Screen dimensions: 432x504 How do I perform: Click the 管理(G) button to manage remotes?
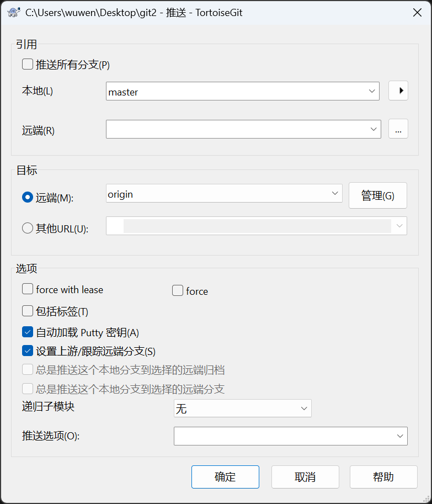[377, 195]
